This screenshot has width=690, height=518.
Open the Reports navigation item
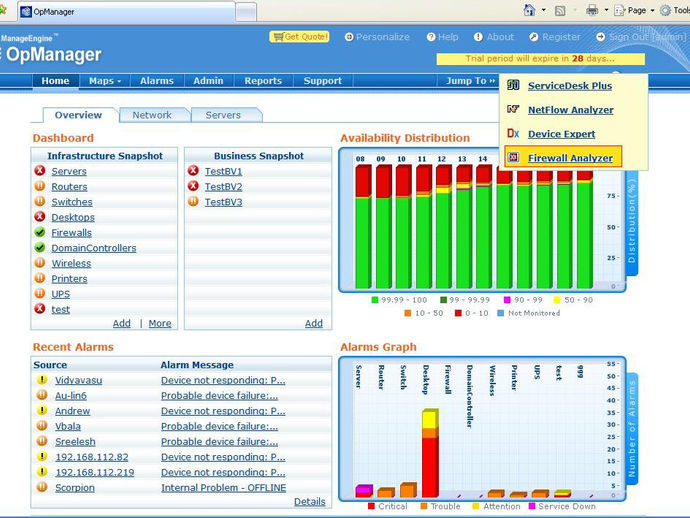click(x=263, y=81)
